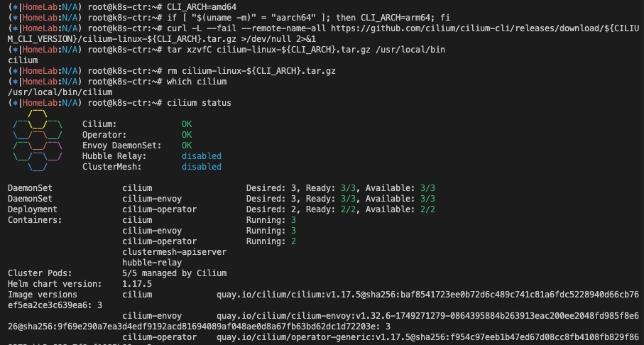Click 'disabled' value beside ClusterMesh

pos(202,167)
